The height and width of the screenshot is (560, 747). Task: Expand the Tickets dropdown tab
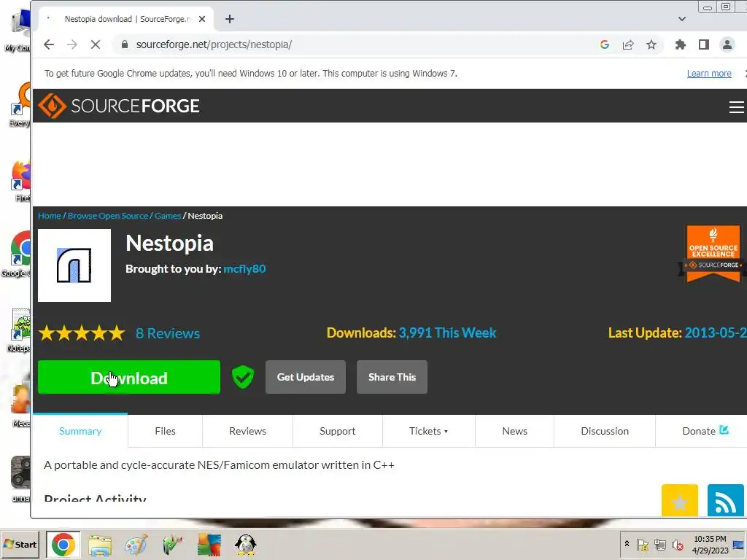click(x=428, y=431)
